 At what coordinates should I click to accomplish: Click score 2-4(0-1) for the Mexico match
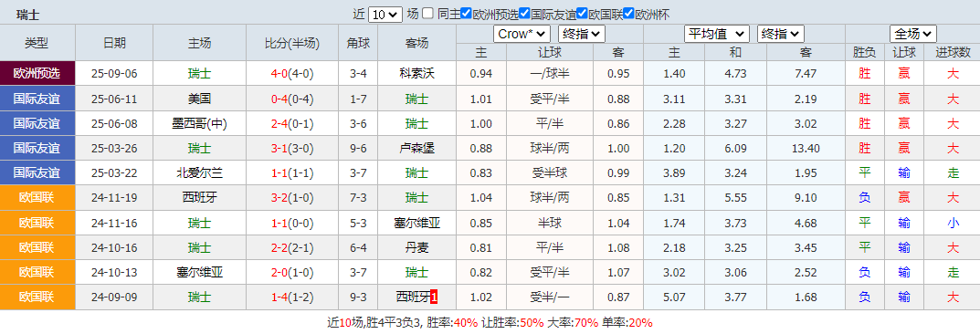tap(292, 123)
